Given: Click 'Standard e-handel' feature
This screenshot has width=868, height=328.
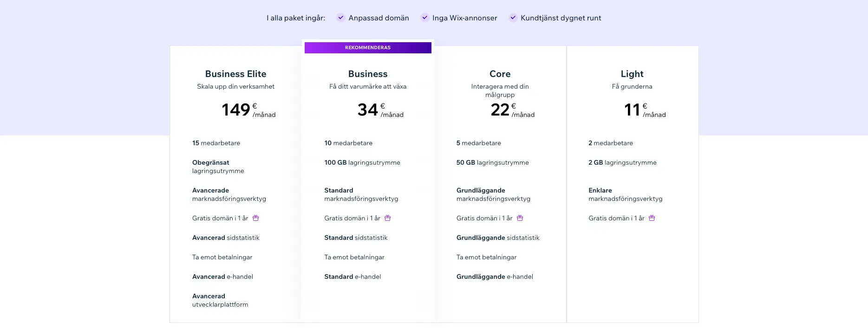Looking at the screenshot, I should point(353,277).
